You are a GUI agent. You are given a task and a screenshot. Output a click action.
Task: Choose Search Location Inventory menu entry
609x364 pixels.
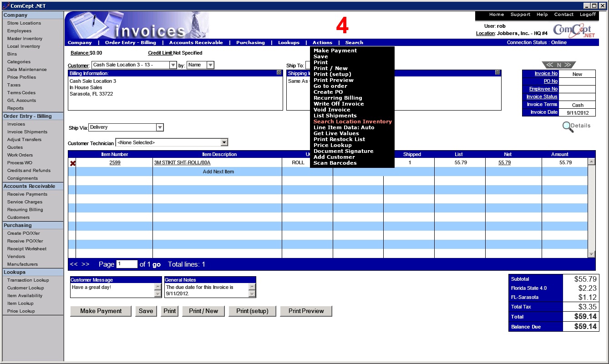[352, 121]
